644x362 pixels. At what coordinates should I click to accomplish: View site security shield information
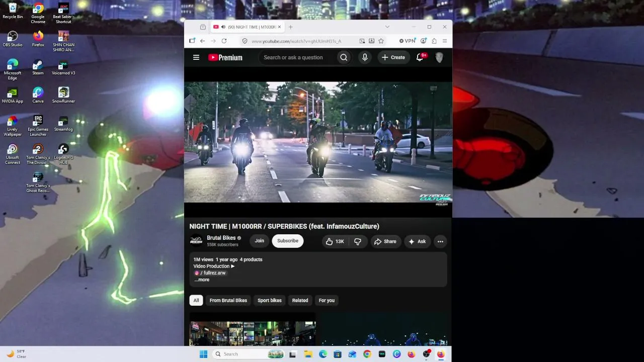click(x=245, y=41)
